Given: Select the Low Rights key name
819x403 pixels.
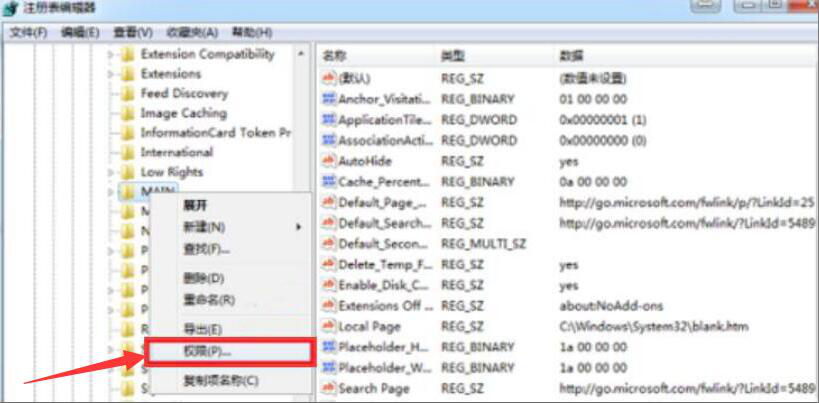Looking at the screenshot, I should 171,172.
